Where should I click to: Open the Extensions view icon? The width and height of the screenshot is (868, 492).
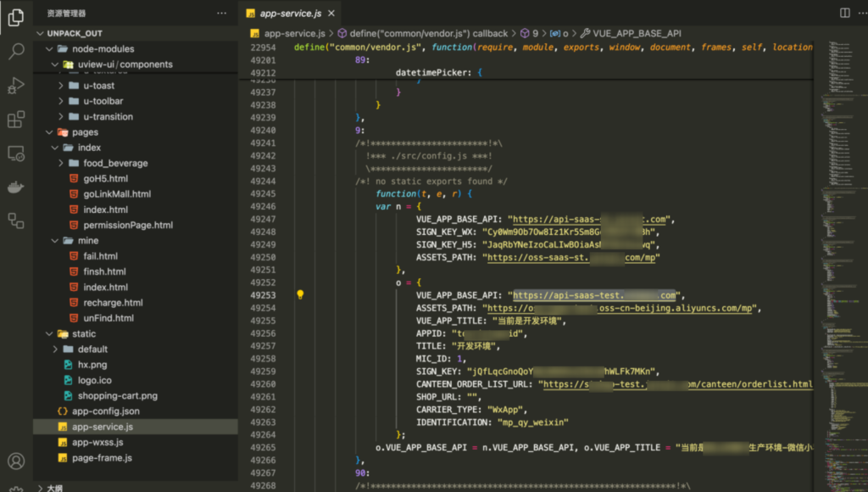click(x=16, y=119)
